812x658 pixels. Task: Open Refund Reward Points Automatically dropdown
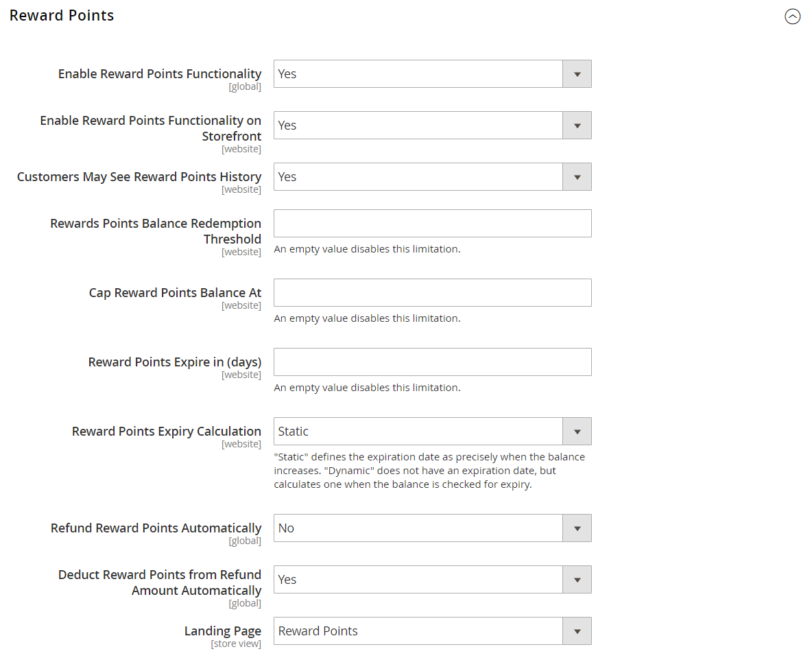click(433, 528)
